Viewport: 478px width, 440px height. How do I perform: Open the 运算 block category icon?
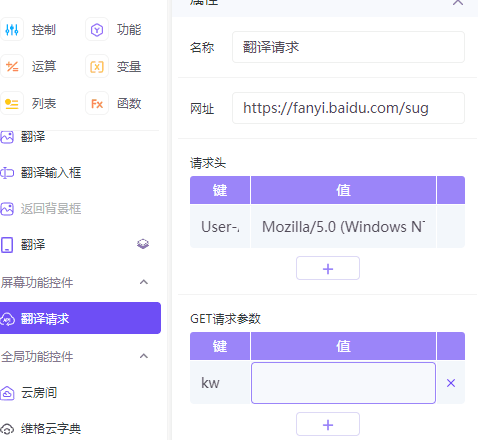(x=12, y=66)
